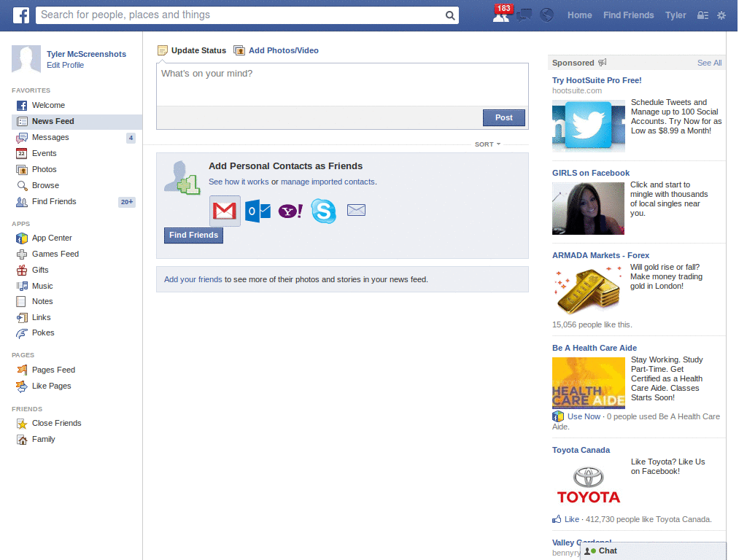Viewport: 747px width, 560px height.
Task: Click the Events calendar icon
Action: [21, 153]
